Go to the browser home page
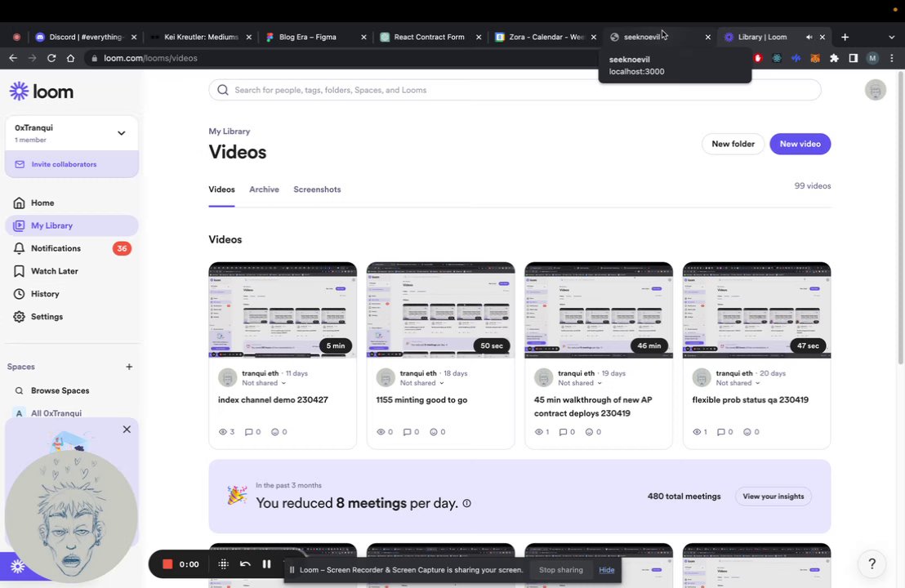Image resolution: width=905 pixels, height=588 pixels. (70, 58)
